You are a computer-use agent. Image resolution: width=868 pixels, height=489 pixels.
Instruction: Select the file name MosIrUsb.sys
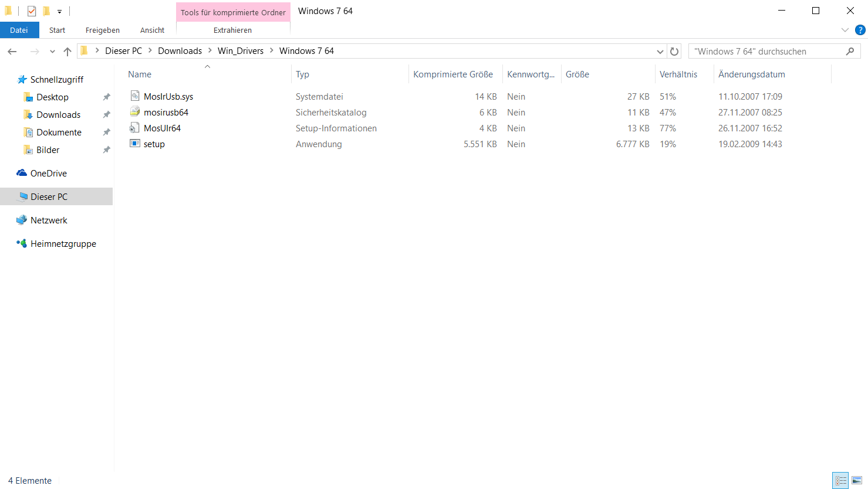click(x=168, y=97)
